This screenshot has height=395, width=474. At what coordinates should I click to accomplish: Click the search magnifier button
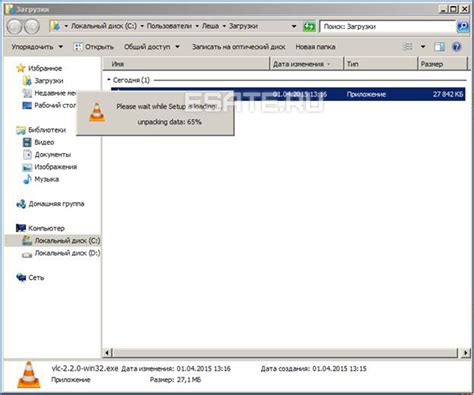click(x=463, y=27)
